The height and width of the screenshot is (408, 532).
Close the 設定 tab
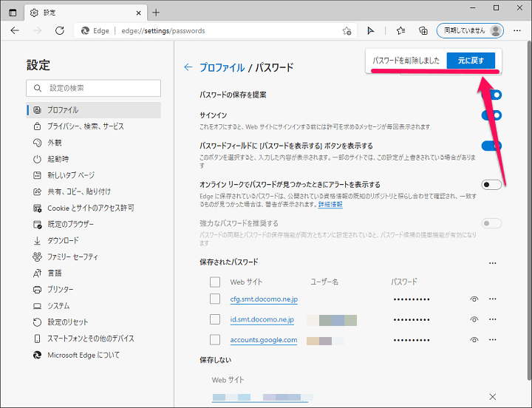click(138, 13)
